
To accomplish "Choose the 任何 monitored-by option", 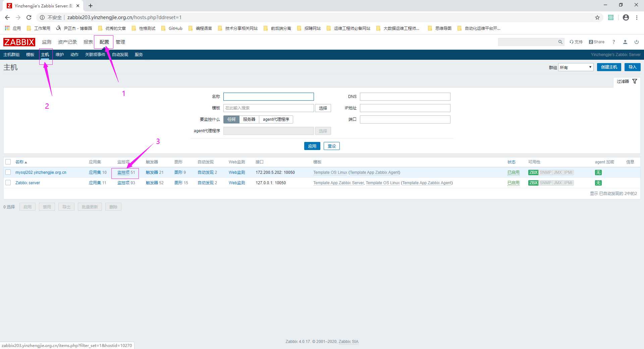I will pyautogui.click(x=231, y=119).
